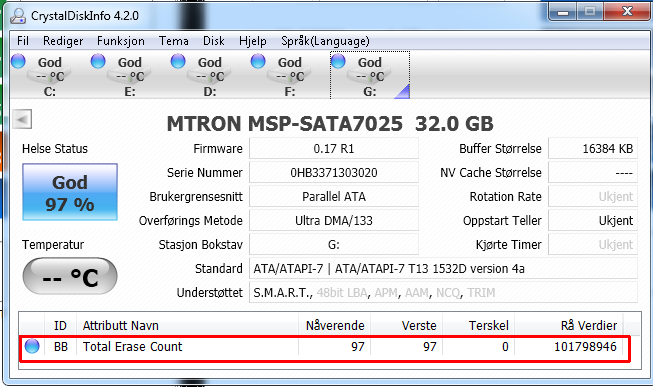Click the Rå Verdier column header

(x=569, y=325)
